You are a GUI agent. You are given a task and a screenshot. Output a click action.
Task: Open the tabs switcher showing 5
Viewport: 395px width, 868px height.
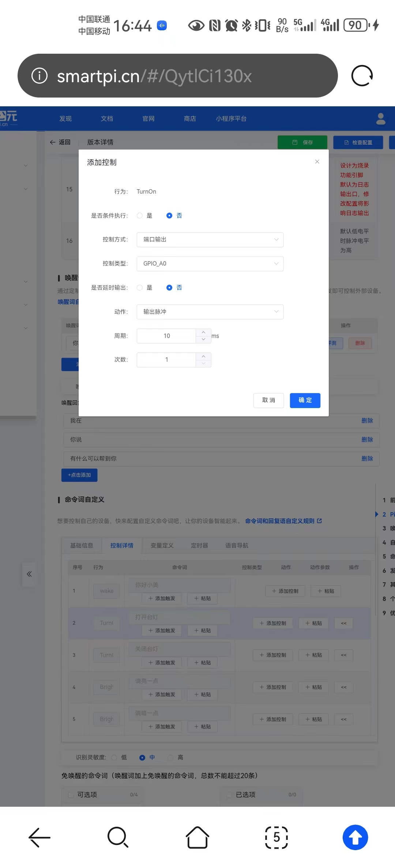276,837
